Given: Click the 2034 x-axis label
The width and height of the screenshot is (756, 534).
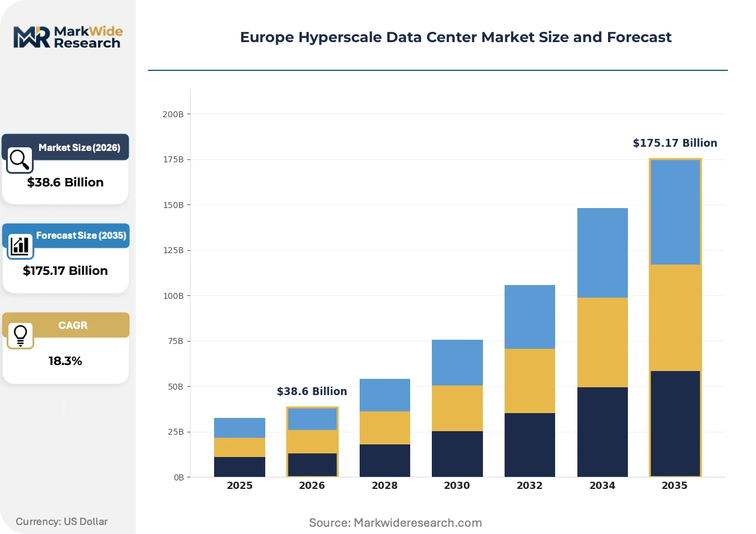Looking at the screenshot, I should tap(603, 485).
